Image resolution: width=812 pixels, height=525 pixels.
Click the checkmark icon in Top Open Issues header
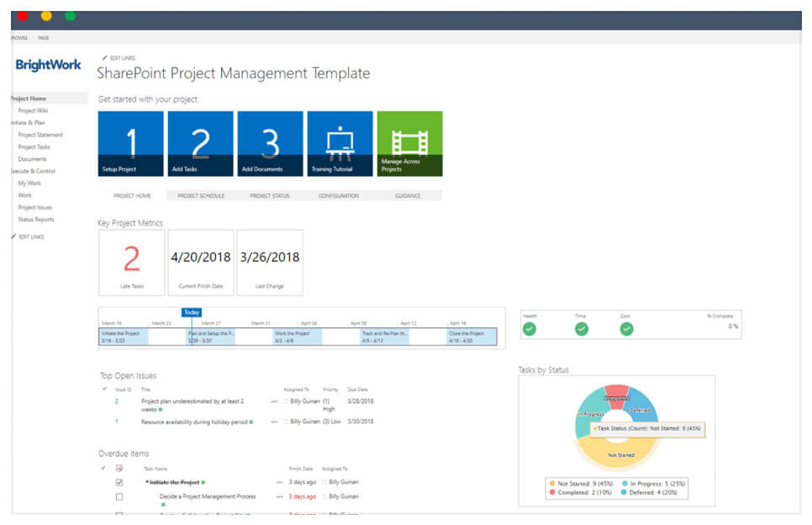pos(104,389)
